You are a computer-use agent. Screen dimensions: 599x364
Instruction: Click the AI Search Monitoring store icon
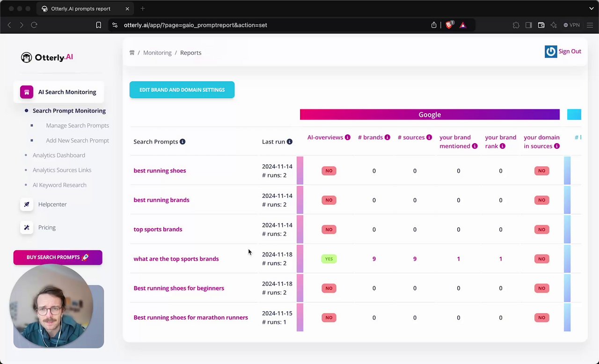click(27, 92)
